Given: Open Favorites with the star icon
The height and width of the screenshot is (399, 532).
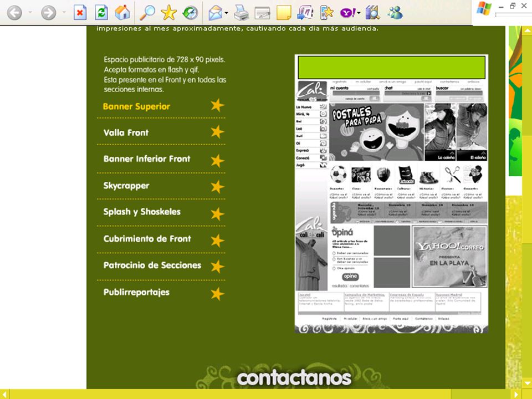Looking at the screenshot, I should click(168, 13).
